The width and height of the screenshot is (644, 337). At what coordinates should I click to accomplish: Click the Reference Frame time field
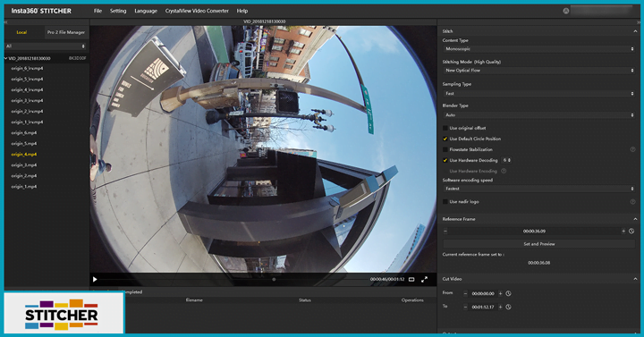(x=534, y=232)
